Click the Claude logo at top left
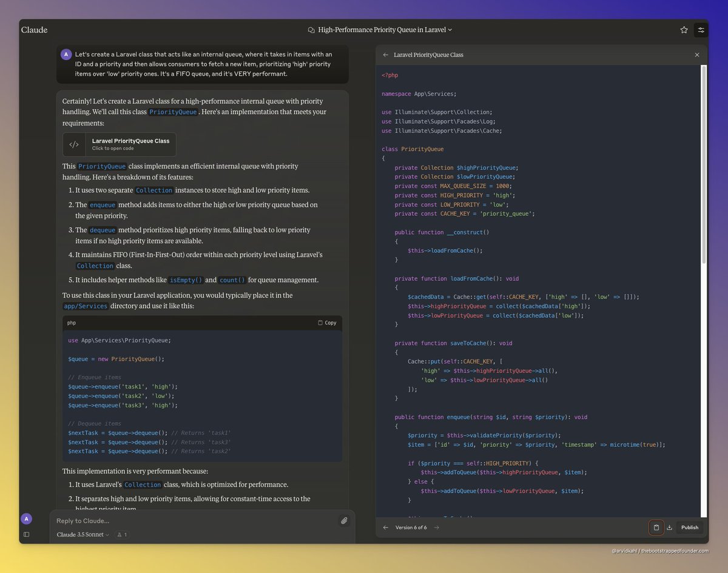 point(34,30)
